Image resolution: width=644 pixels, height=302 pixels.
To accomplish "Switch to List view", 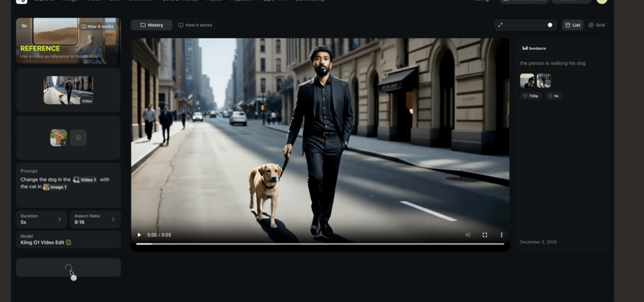I will pos(573,25).
